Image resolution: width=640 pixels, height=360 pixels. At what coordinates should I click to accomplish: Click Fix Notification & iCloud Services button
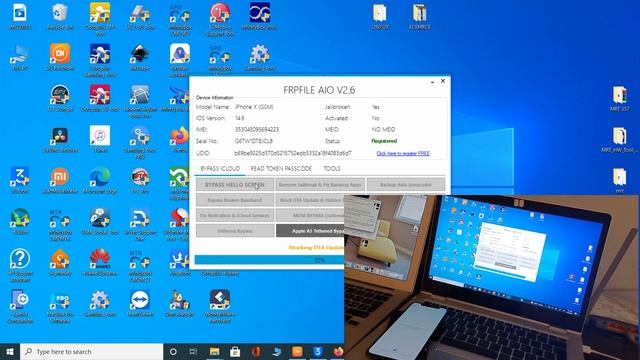pyautogui.click(x=235, y=215)
